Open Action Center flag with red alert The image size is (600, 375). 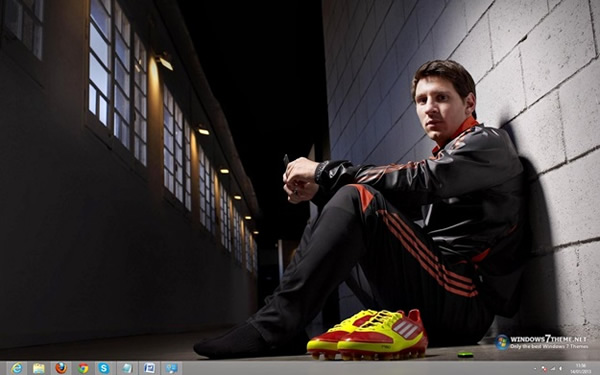[x=544, y=368]
